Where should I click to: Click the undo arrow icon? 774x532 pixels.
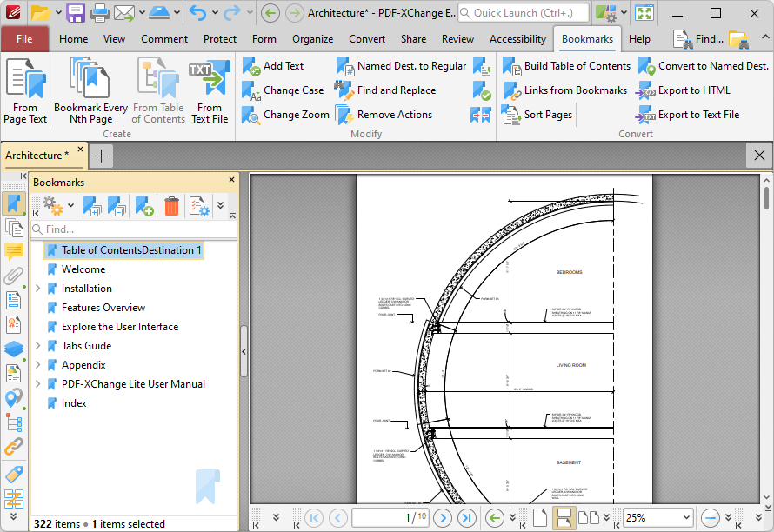pos(197,13)
